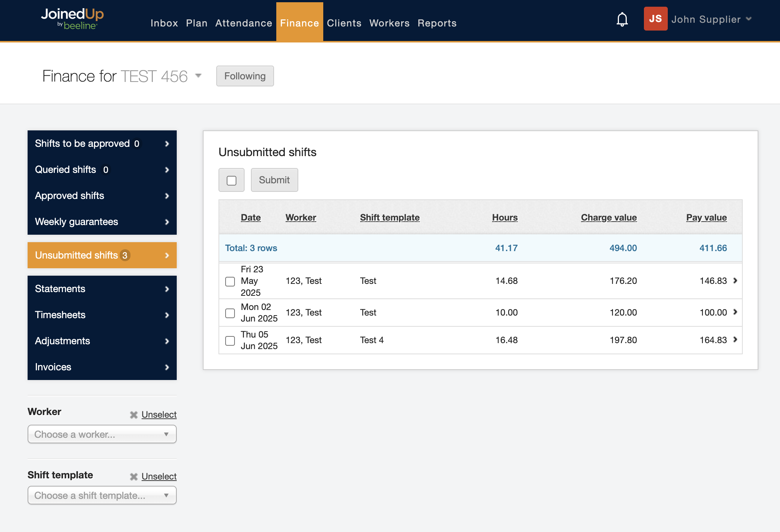Viewport: 780px width, 532px height.
Task: Open details arrow for Mon 02 Jun shift
Action: [x=735, y=312]
